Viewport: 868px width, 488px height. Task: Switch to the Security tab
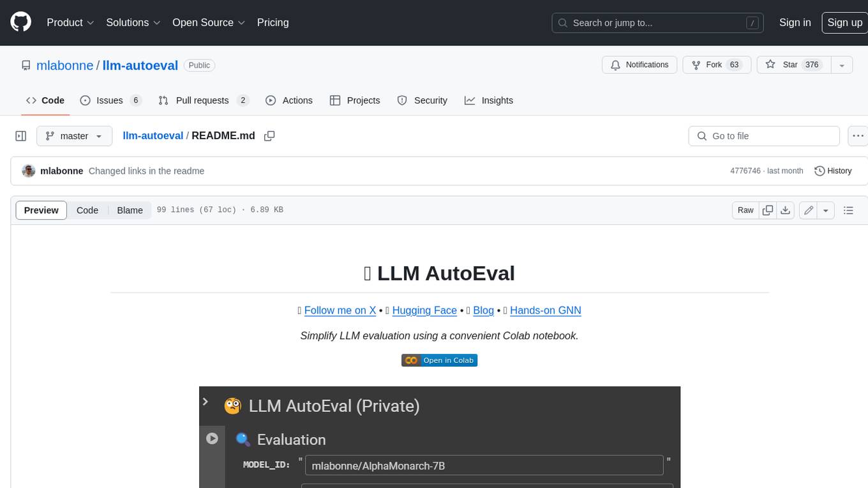point(423,100)
